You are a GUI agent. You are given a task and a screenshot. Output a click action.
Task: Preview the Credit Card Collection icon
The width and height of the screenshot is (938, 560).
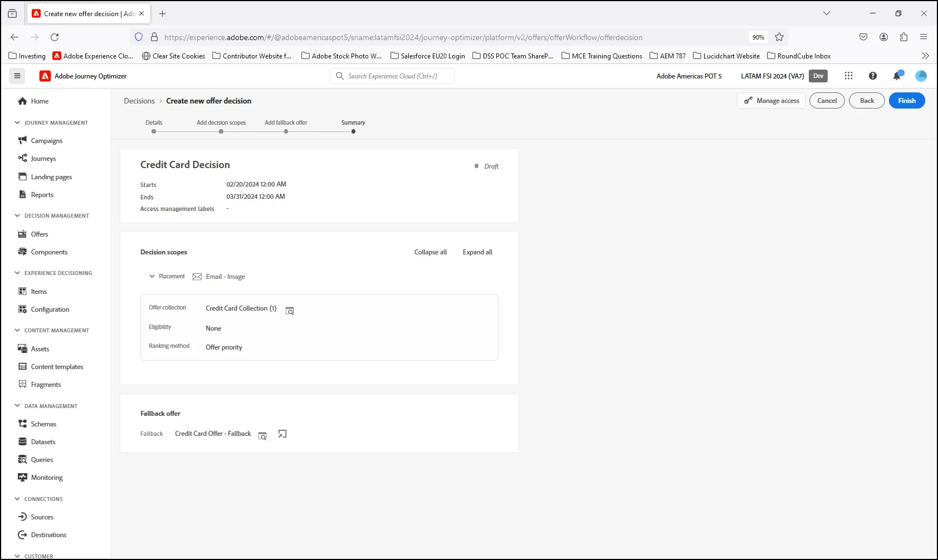tap(290, 311)
